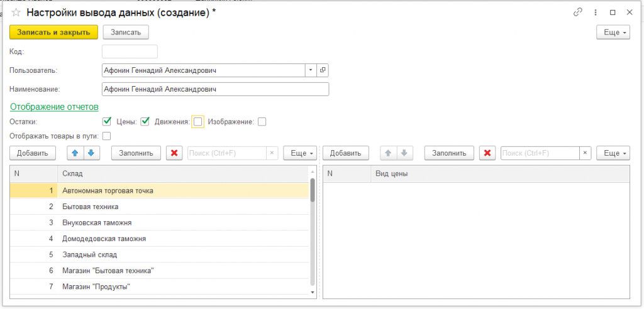Enable the Движения checkbox
The width and height of the screenshot is (644, 309).
coord(198,121)
